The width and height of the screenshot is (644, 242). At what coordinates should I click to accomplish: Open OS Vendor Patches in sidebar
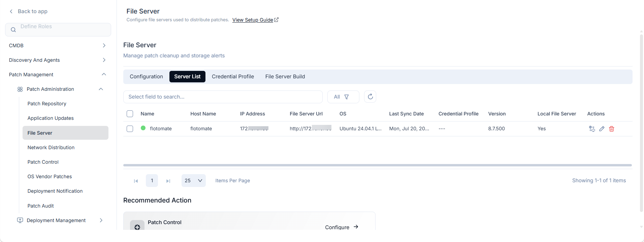coord(50,177)
